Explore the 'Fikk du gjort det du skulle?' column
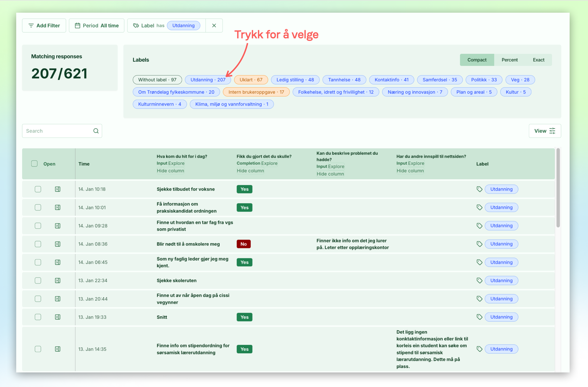Screen dimensions: 588x387 269,163
